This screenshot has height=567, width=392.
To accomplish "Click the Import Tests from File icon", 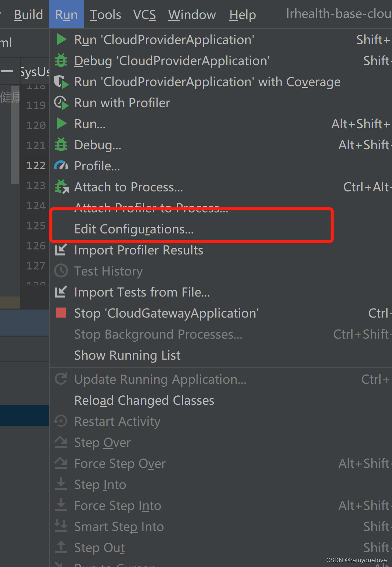I will [x=61, y=292].
